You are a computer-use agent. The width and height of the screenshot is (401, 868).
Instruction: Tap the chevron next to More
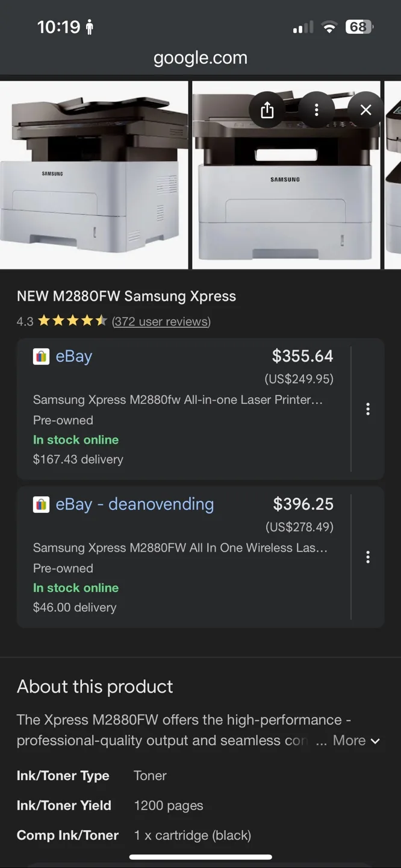click(376, 741)
